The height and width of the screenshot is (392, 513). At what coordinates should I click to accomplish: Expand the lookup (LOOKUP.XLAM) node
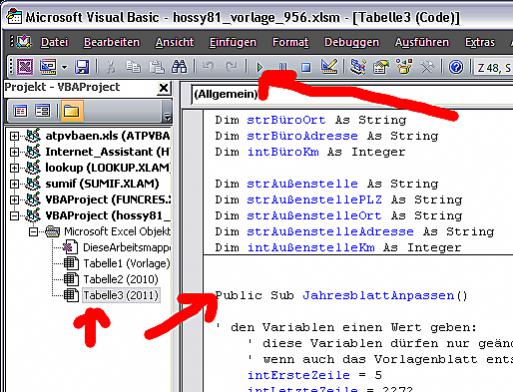coord(14,168)
